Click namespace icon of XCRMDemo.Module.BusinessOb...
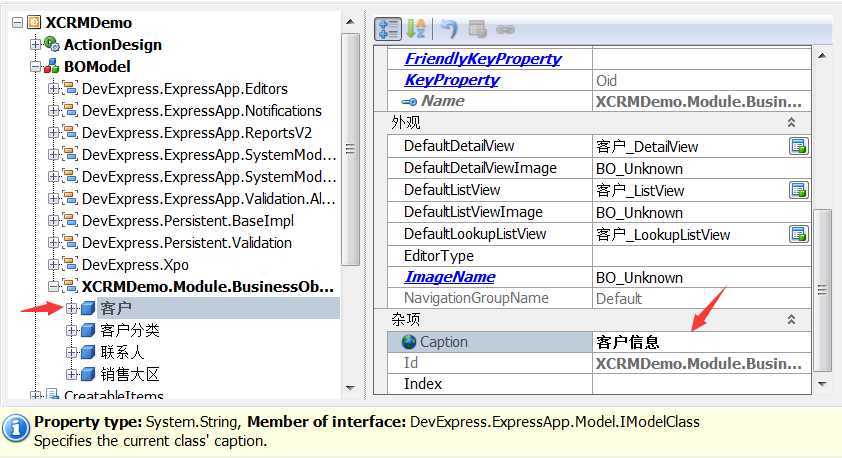Image resolution: width=842 pixels, height=458 pixels. (x=70, y=286)
